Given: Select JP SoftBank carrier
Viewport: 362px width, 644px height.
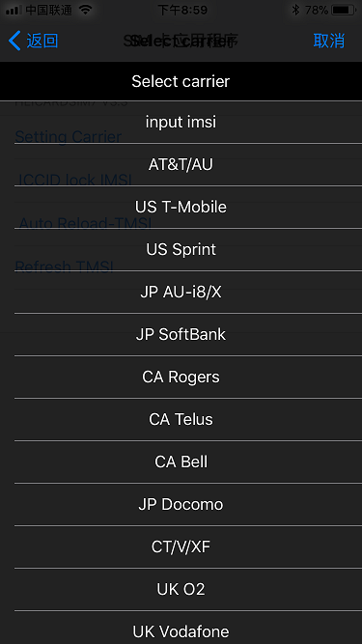Looking at the screenshot, I should (x=181, y=334).
